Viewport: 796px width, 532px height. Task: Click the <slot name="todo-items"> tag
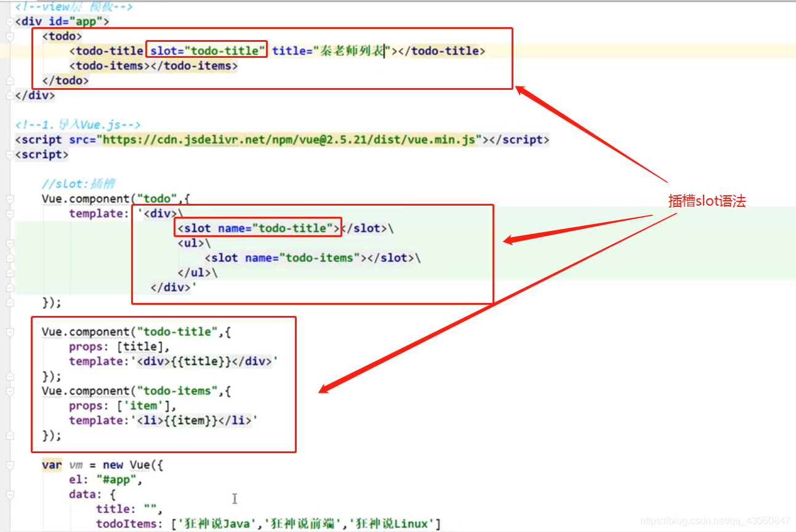click(286, 258)
